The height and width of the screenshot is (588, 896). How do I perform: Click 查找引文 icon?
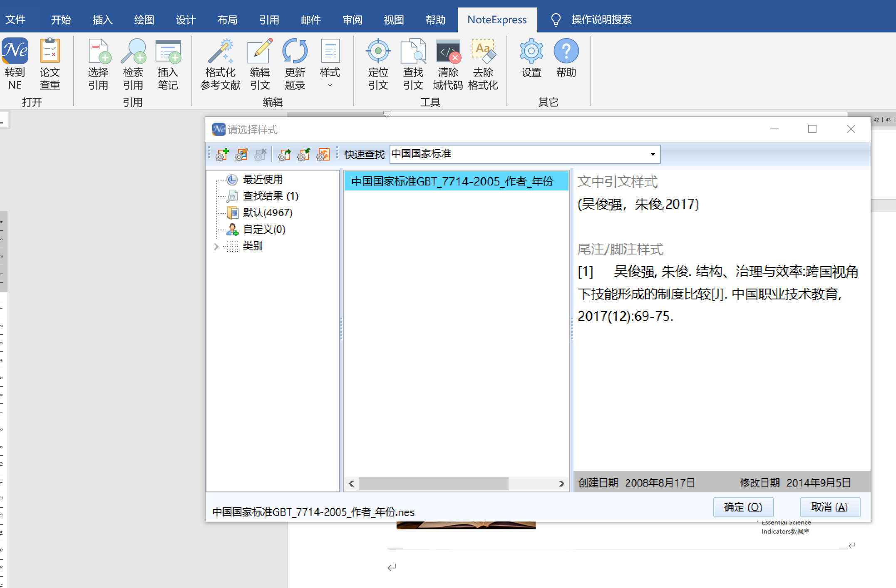pos(413,50)
